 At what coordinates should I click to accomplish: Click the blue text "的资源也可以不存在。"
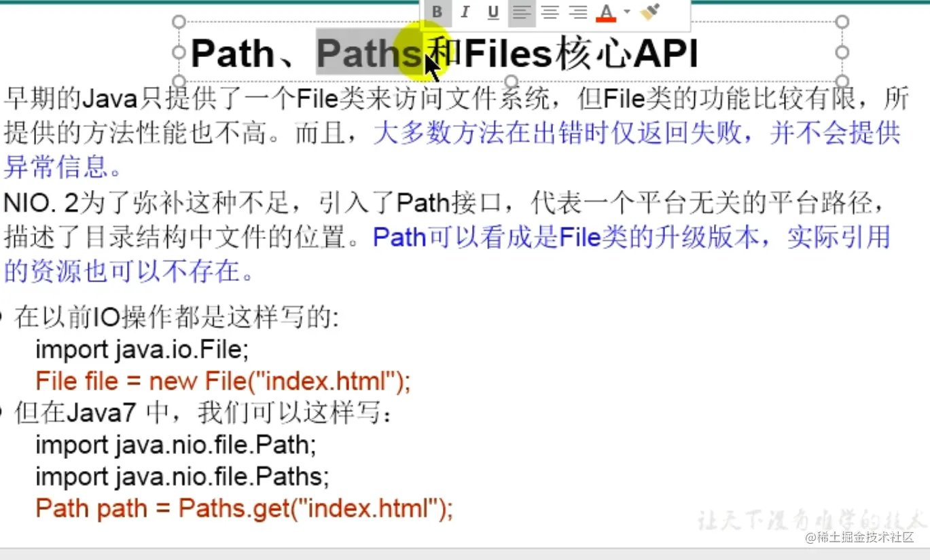click(x=130, y=272)
